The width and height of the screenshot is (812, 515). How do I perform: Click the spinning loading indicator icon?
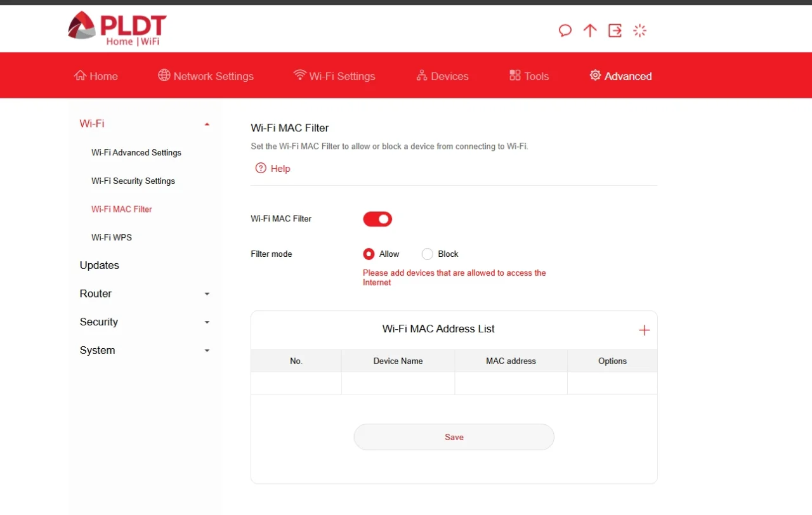[639, 30]
